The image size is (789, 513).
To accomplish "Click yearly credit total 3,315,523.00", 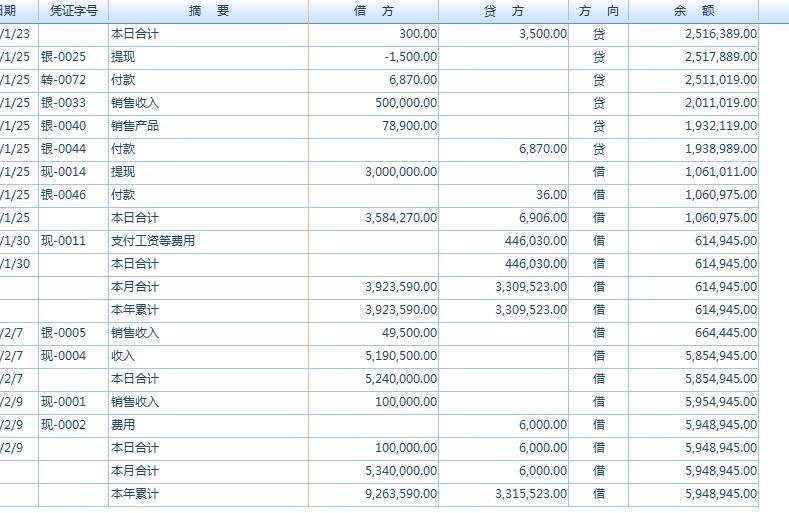I will (x=531, y=494).
